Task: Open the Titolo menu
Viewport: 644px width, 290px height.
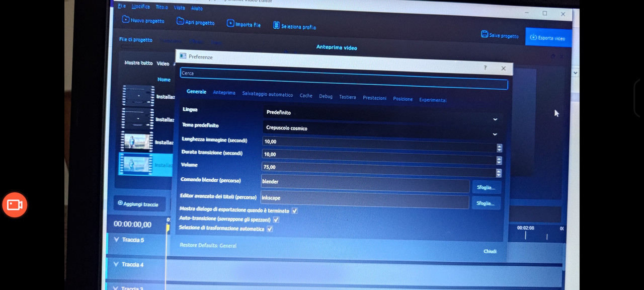Action: pos(162,7)
